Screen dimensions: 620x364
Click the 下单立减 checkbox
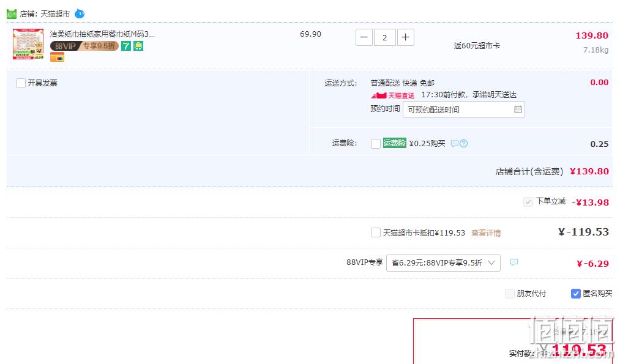[x=528, y=202]
